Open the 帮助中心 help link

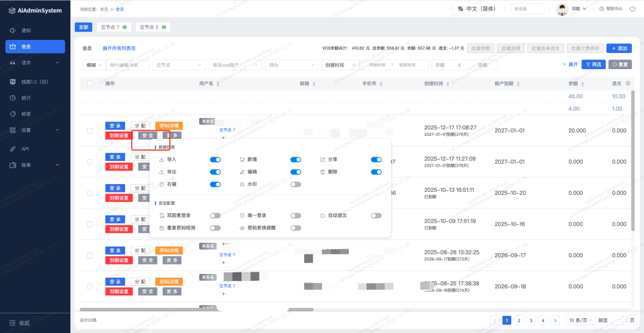(611, 9)
